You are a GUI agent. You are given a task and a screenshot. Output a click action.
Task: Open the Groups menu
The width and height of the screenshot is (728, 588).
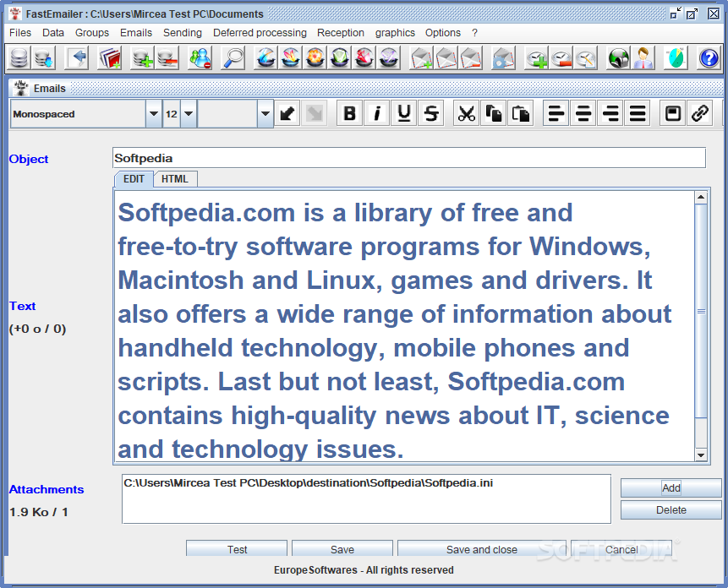tap(92, 33)
